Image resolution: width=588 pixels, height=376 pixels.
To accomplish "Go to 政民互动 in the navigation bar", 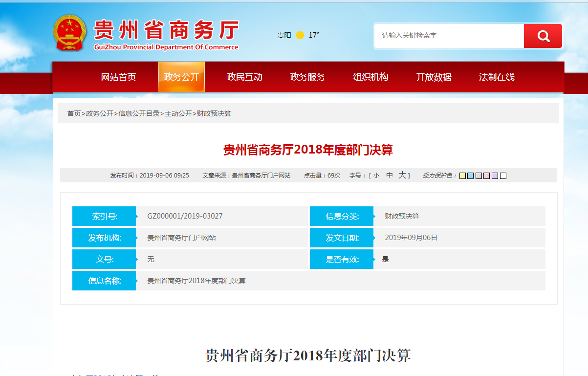I will [x=244, y=77].
